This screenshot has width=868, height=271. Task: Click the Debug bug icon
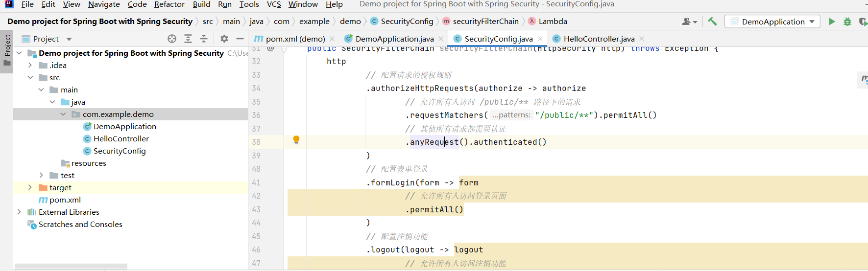847,22
